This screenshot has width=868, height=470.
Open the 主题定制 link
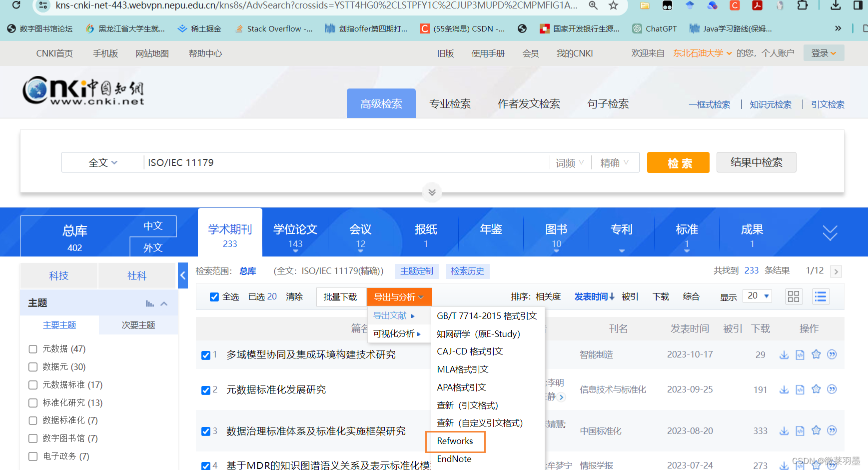point(417,271)
